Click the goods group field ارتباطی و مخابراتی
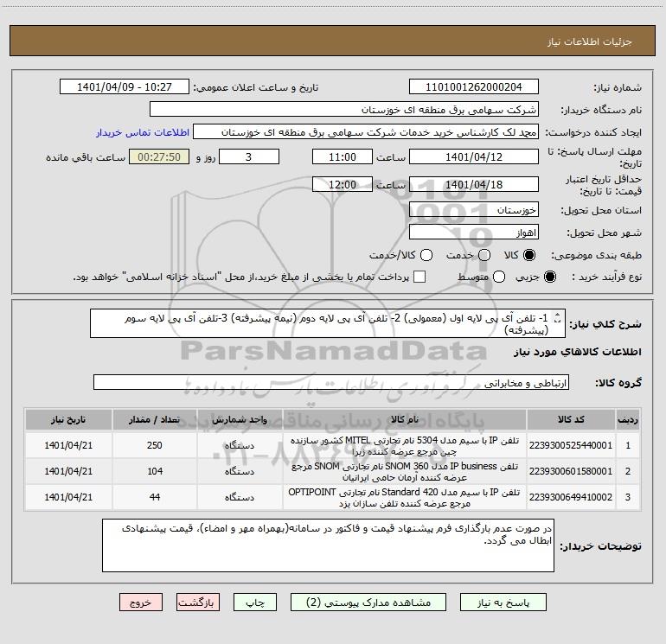The width and height of the screenshot is (666, 644). click(x=331, y=382)
